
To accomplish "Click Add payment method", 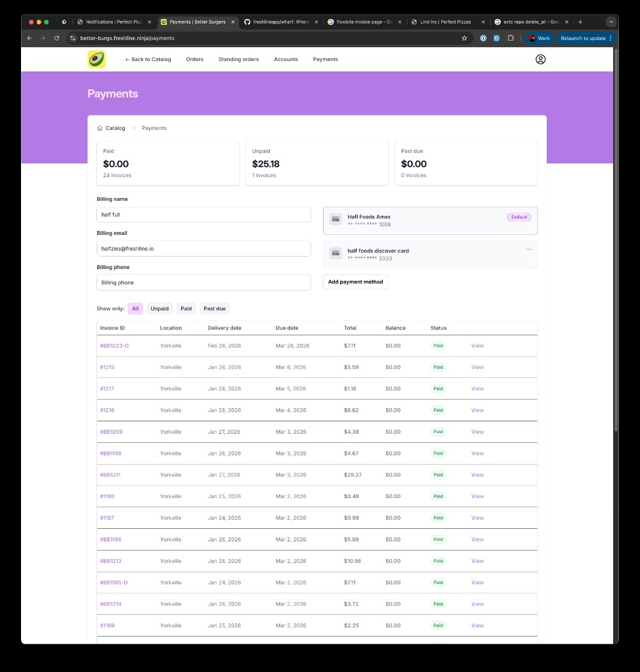I will point(355,282).
